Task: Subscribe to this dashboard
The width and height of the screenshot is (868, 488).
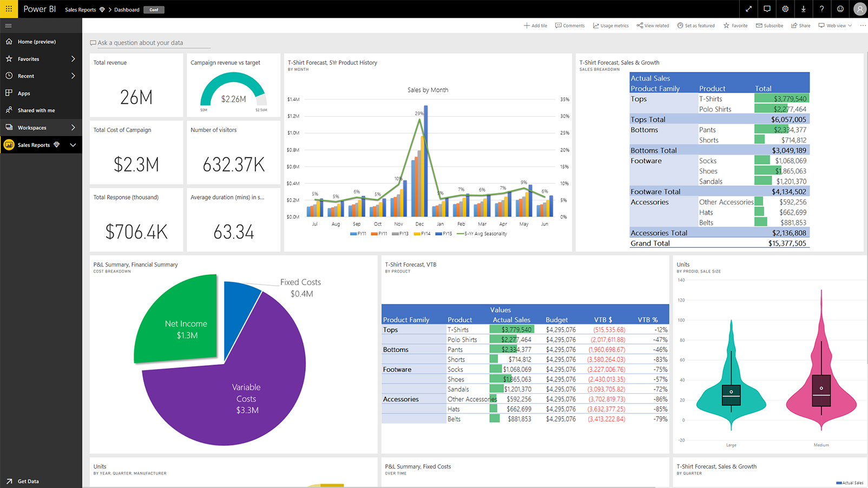Action: [769, 25]
